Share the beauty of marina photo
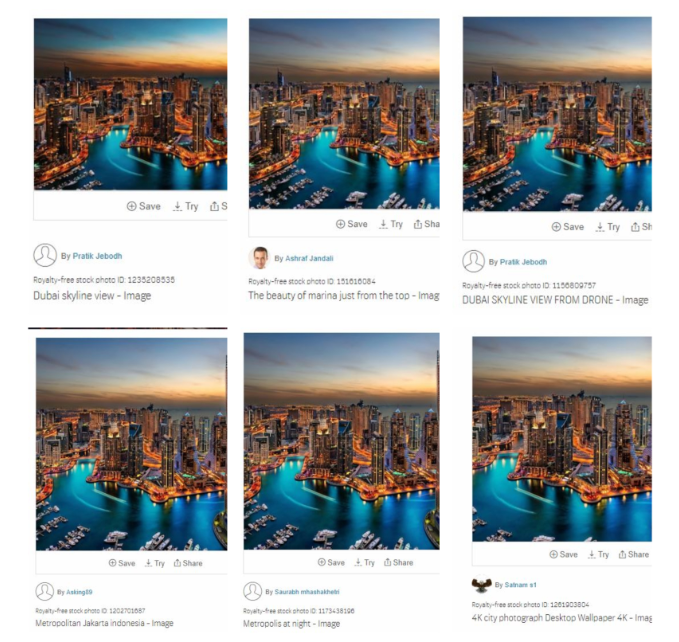The width and height of the screenshot is (679, 642). tap(427, 224)
